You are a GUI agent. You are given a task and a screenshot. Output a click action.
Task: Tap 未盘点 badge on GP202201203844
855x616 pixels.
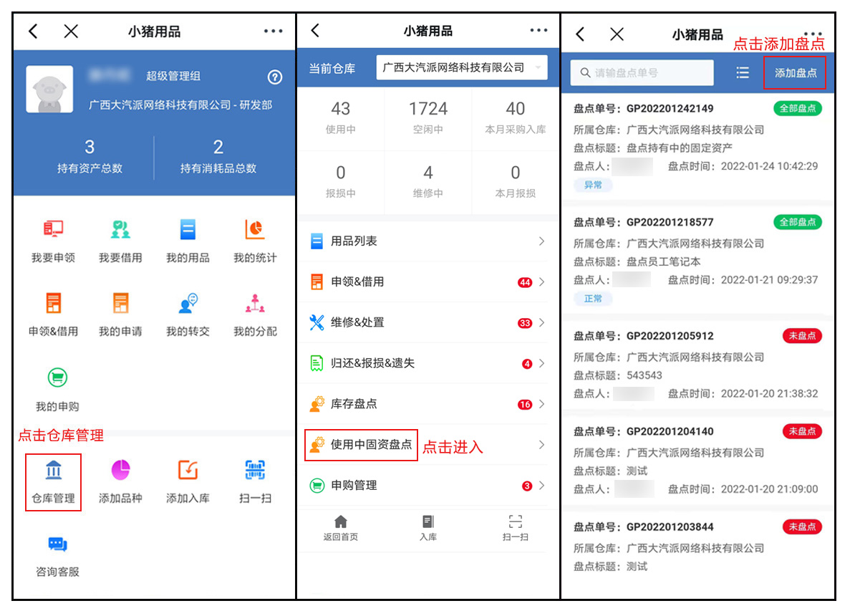tap(802, 526)
